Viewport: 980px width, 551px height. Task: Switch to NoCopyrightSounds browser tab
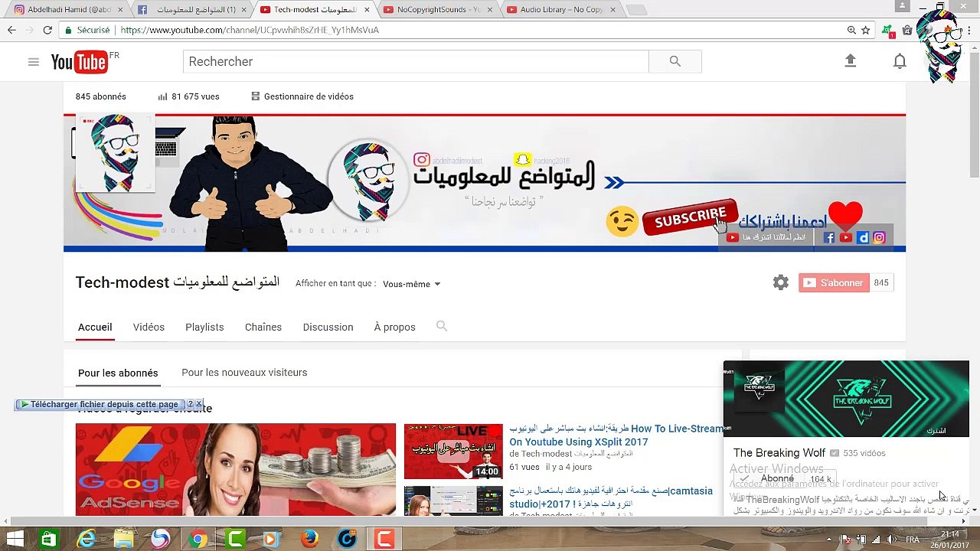tap(437, 10)
